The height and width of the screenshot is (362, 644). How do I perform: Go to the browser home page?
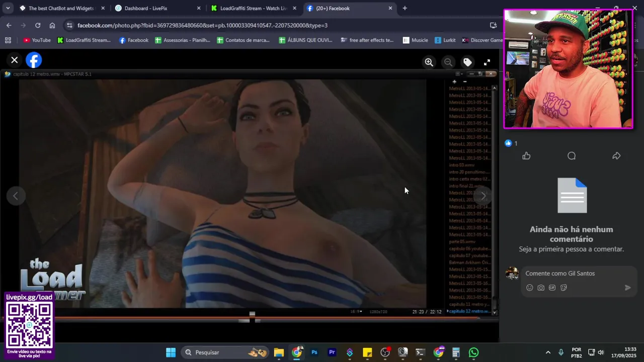click(52, 25)
